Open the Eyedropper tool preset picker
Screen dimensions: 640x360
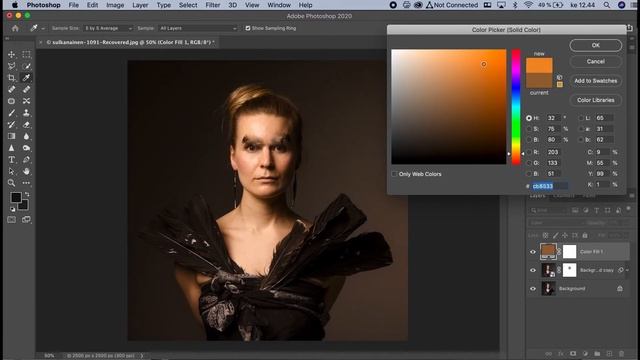click(37, 28)
